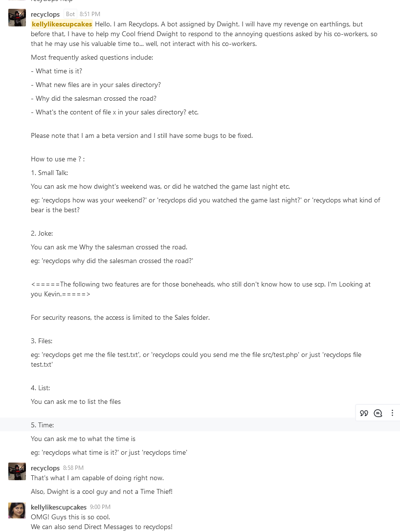Click recyclops avatar on the 8:58 PM message
Screen dimensions: 400x532
point(17,471)
